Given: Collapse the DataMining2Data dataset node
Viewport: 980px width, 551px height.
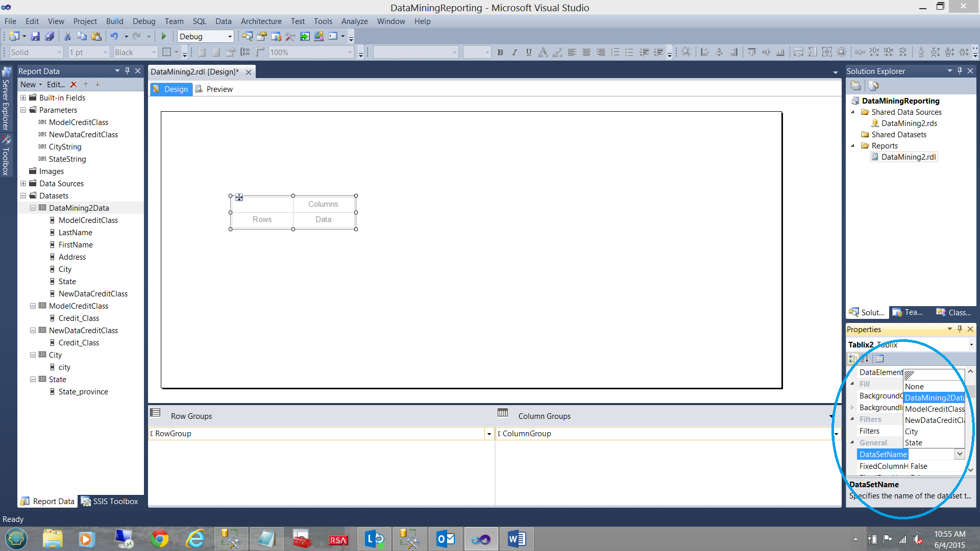Looking at the screenshot, I should 33,208.
